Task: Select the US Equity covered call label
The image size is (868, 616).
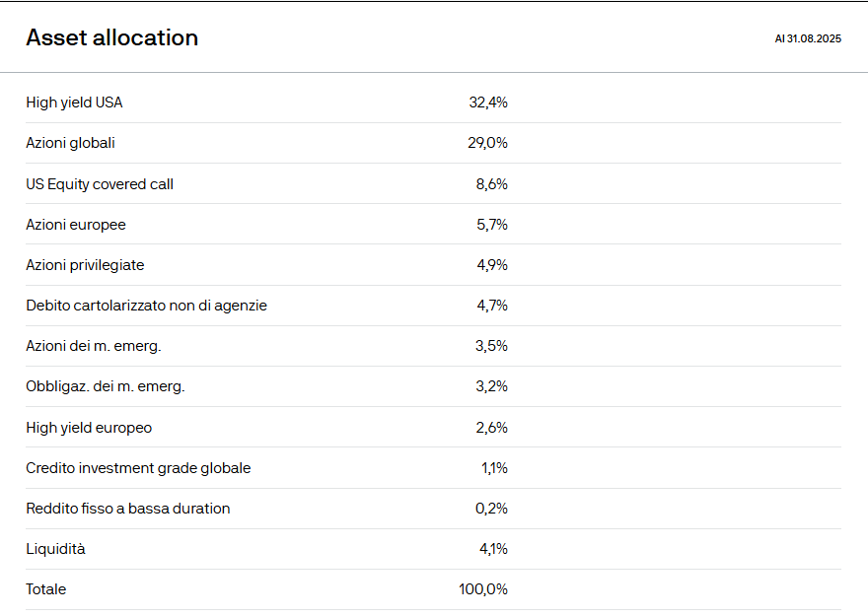Action: click(x=100, y=184)
